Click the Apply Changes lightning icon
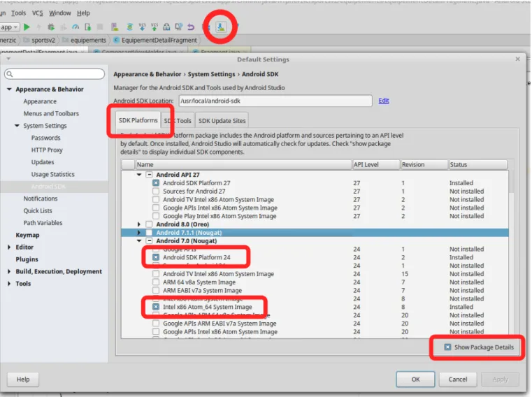 [38, 27]
